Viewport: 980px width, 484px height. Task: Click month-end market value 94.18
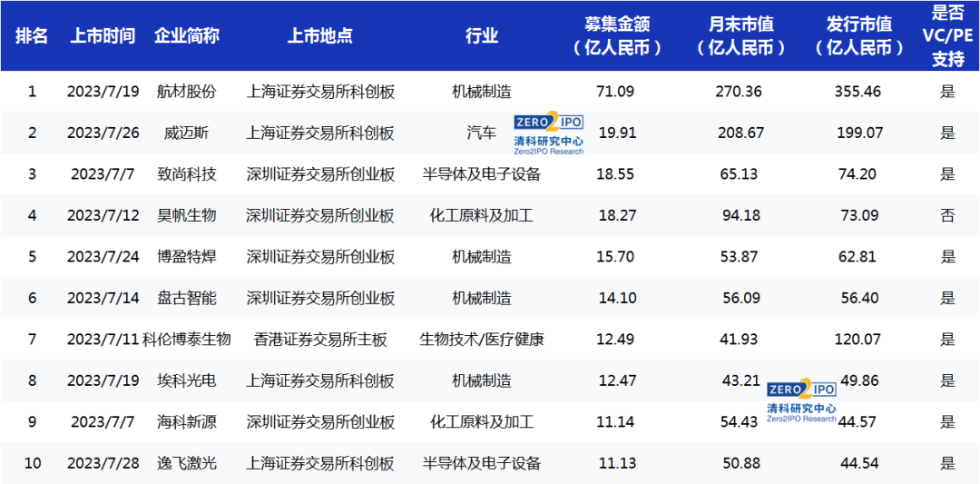pyautogui.click(x=740, y=216)
